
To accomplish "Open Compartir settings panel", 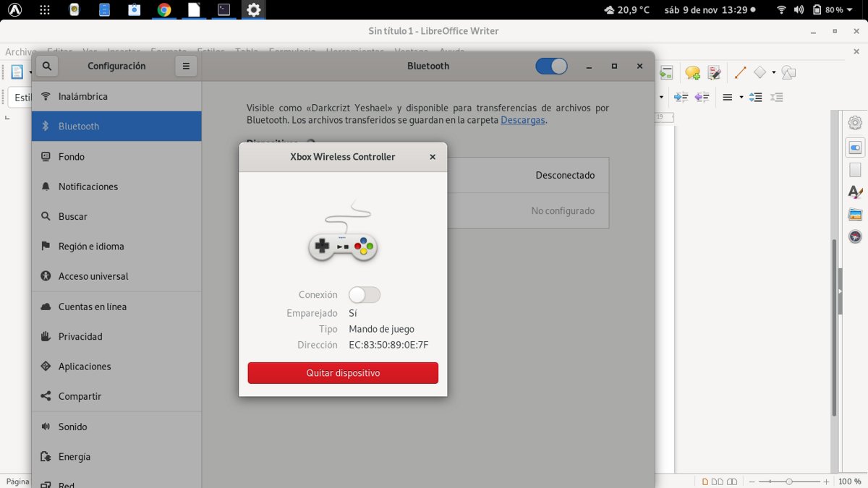I will [116, 396].
